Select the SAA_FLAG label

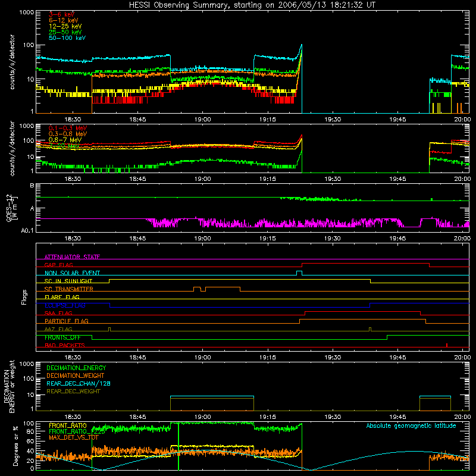point(58,313)
